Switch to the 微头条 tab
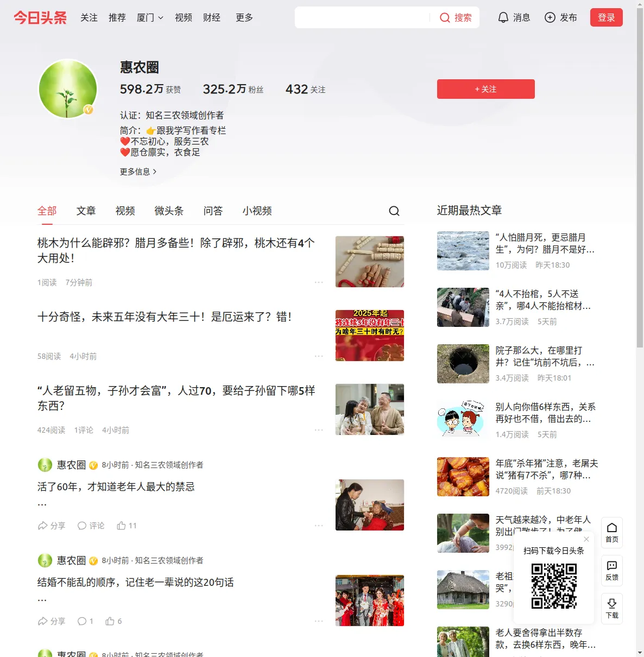This screenshot has width=644, height=657. pyautogui.click(x=169, y=211)
